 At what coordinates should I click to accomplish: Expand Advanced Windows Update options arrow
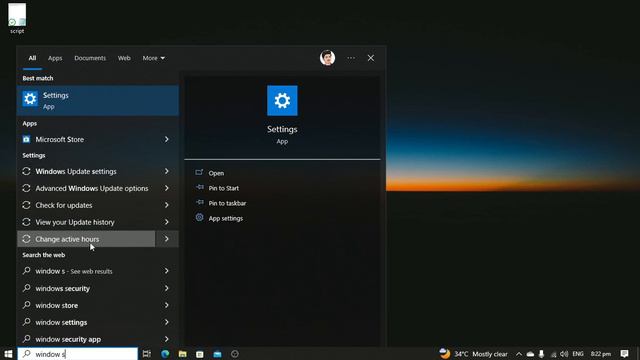coord(167,188)
